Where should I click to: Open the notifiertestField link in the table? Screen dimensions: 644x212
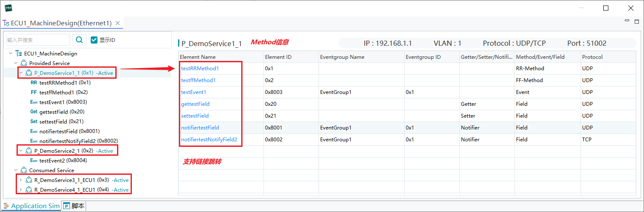[200, 127]
